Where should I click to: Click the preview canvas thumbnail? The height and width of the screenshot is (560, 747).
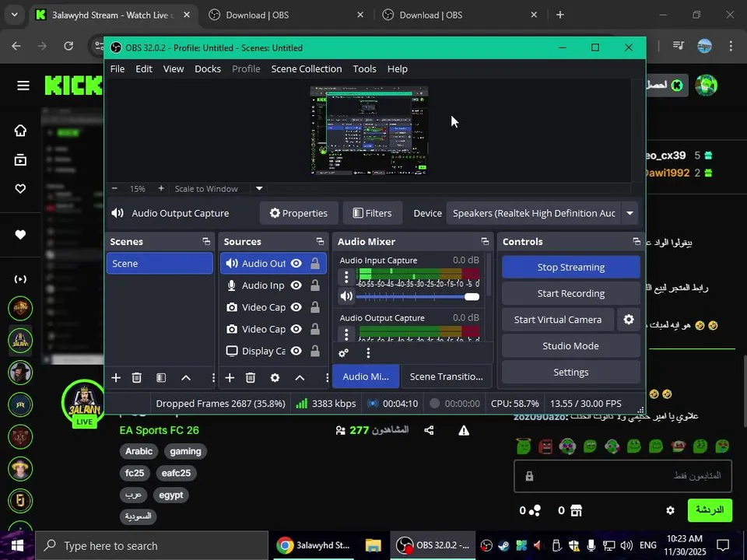tap(369, 131)
